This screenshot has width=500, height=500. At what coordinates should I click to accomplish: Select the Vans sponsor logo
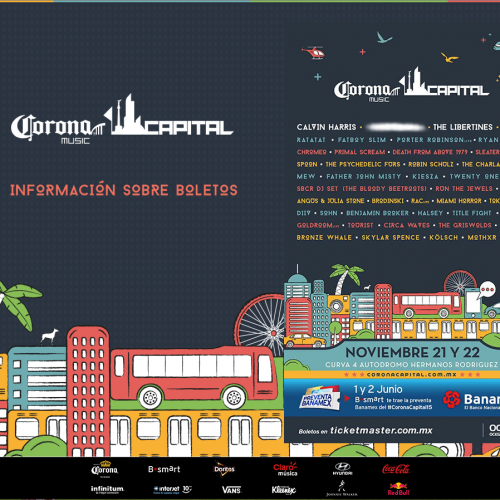tap(232, 490)
